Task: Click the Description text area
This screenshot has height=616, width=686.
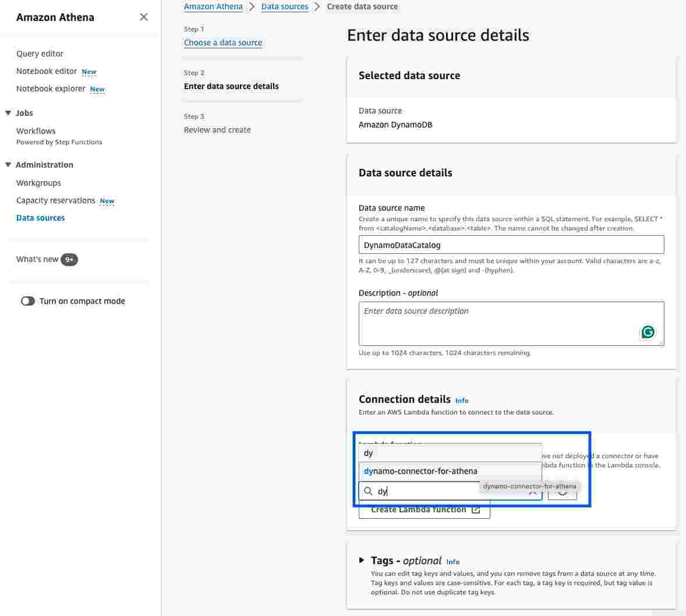Action: [x=511, y=323]
